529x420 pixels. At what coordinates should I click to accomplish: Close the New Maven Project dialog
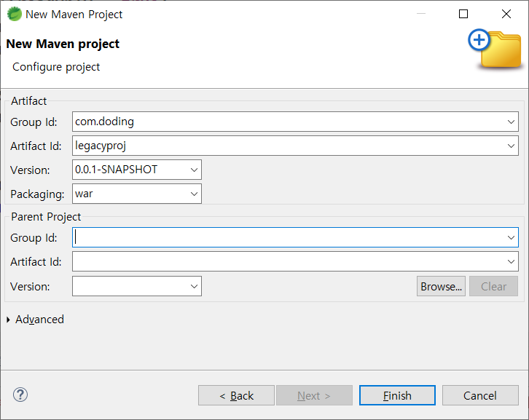(506, 14)
